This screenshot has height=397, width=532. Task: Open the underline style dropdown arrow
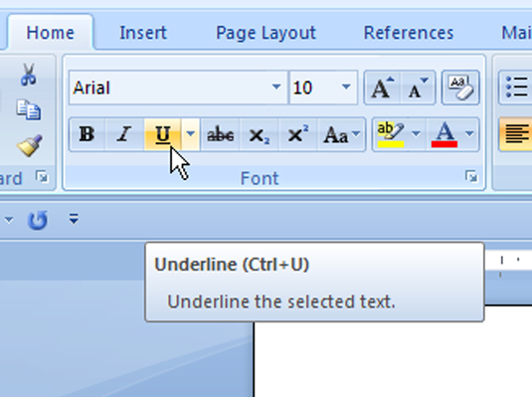click(190, 134)
